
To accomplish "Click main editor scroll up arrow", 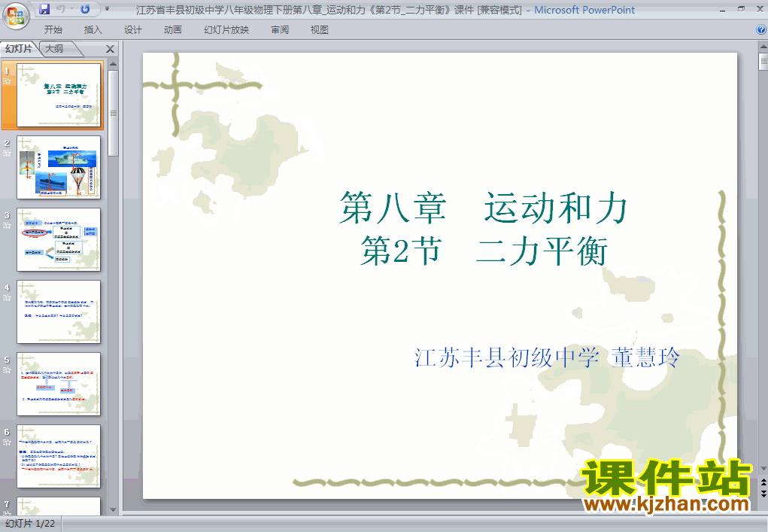I will [763, 47].
